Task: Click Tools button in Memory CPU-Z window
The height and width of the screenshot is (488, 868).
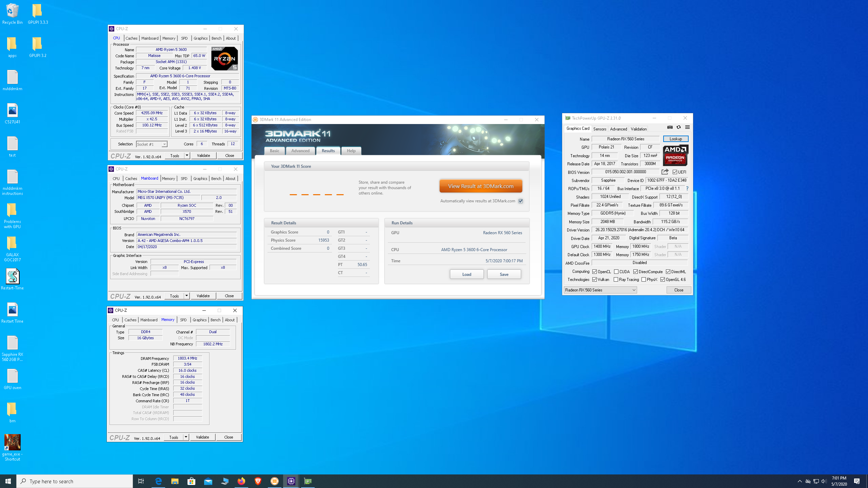Action: point(174,437)
